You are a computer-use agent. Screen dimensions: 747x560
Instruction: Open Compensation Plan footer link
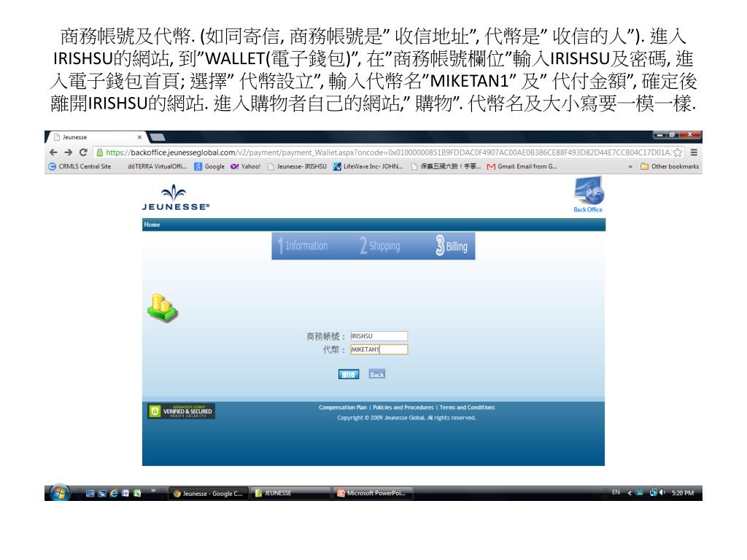(343, 407)
